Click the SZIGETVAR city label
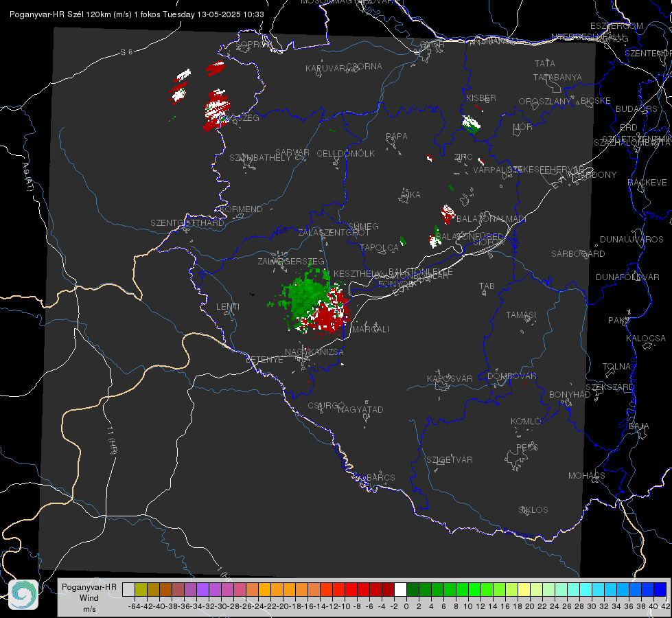The image size is (672, 618). (450, 460)
